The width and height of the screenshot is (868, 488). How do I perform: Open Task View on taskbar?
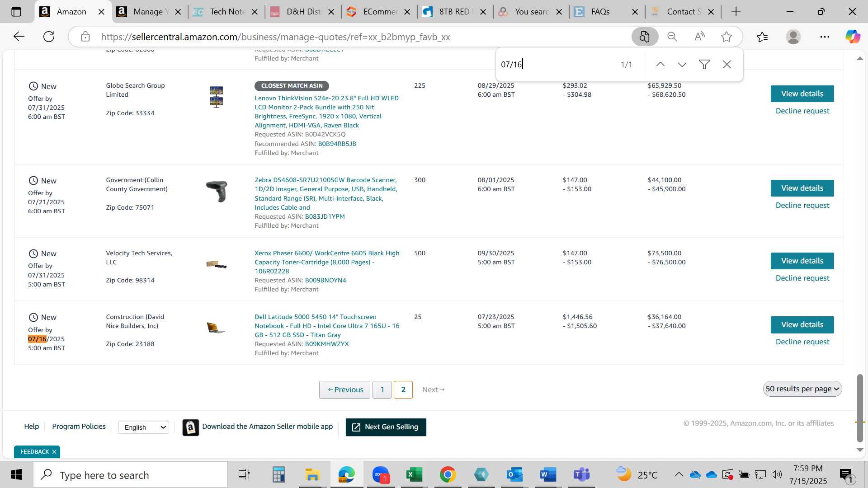point(244,474)
